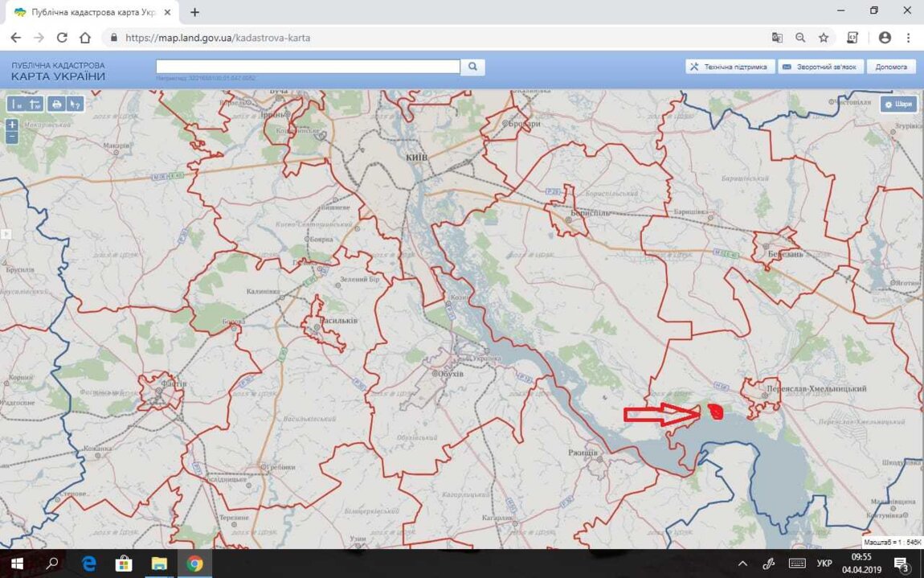Screen dimensions: 924x578
Task: Open the Google Translate page icon
Action: click(x=777, y=38)
